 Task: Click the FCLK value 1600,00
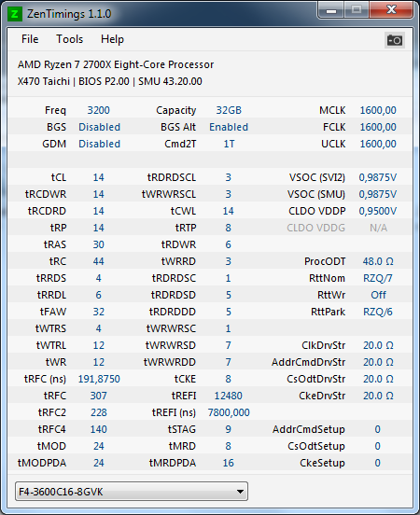coord(378,127)
